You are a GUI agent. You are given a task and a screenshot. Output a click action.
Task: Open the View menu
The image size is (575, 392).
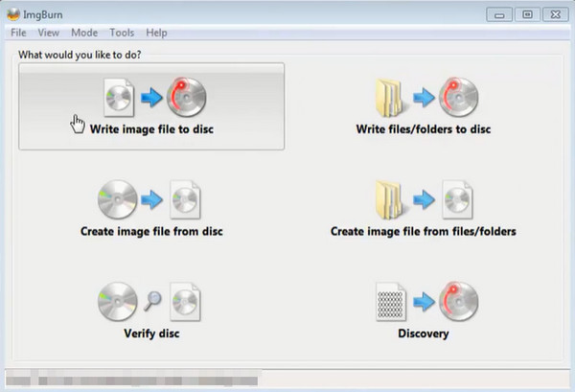tap(49, 33)
